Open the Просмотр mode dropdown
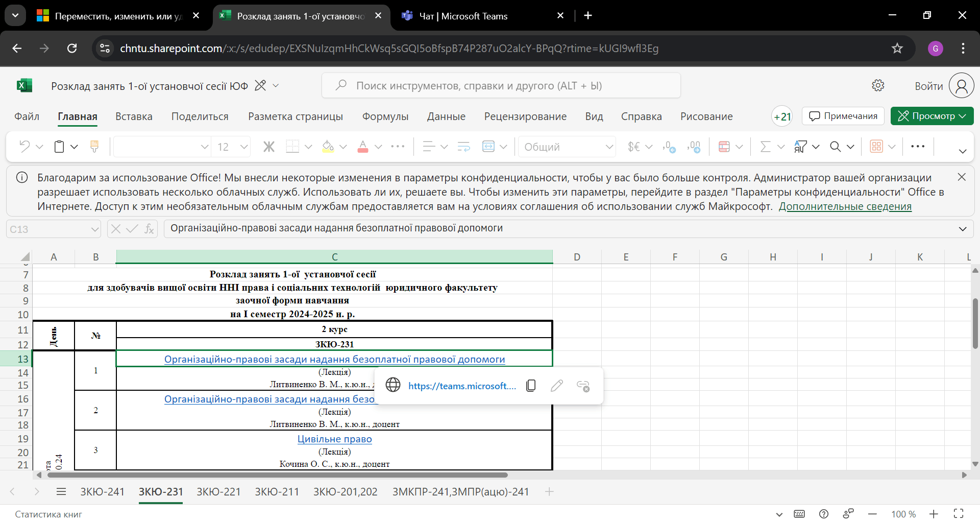The height and width of the screenshot is (521, 980). click(932, 116)
